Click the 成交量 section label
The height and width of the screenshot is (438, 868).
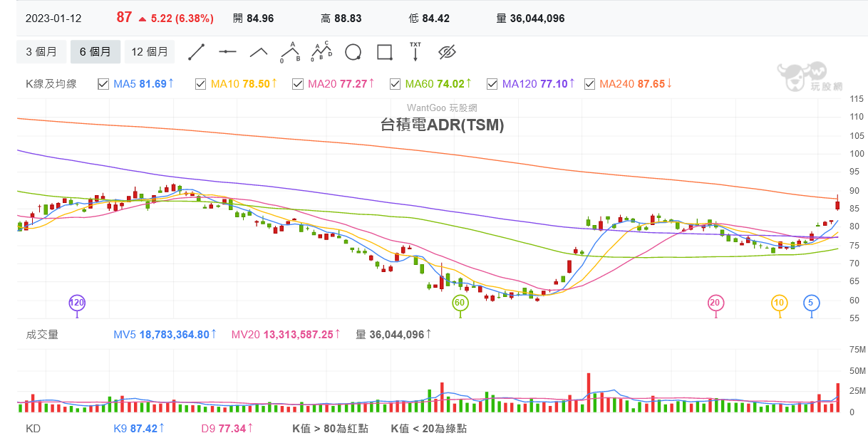point(42,334)
